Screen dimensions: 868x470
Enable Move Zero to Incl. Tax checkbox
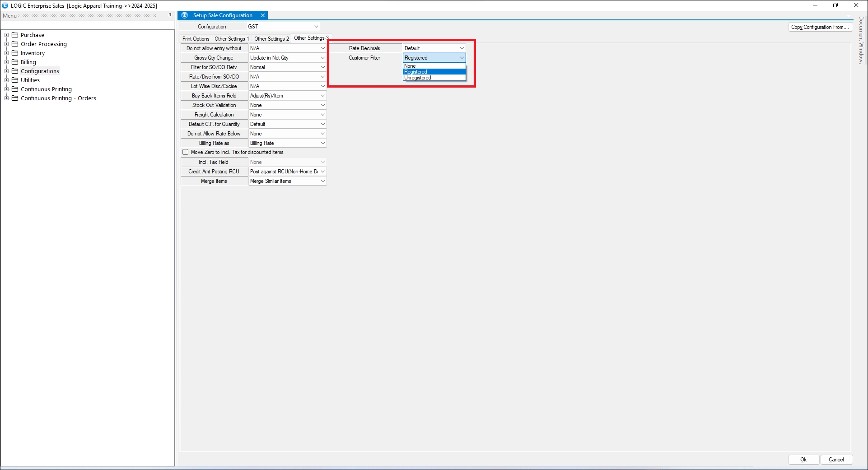coord(186,152)
